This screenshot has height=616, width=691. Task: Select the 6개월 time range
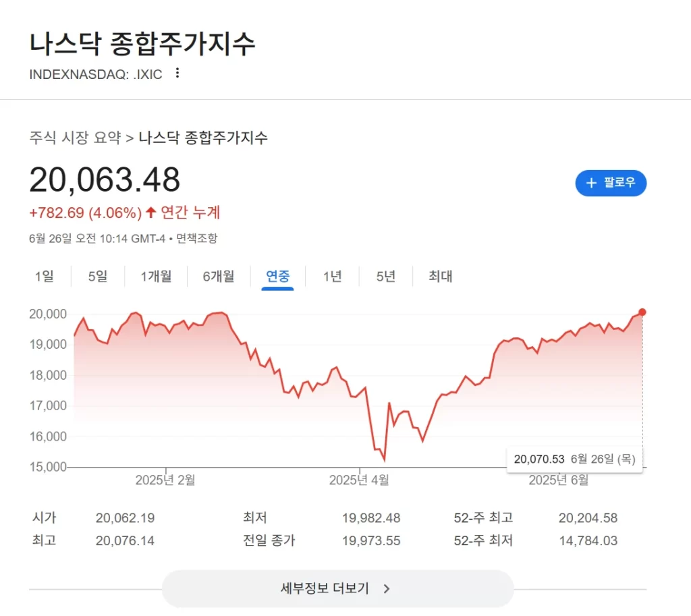pyautogui.click(x=218, y=276)
